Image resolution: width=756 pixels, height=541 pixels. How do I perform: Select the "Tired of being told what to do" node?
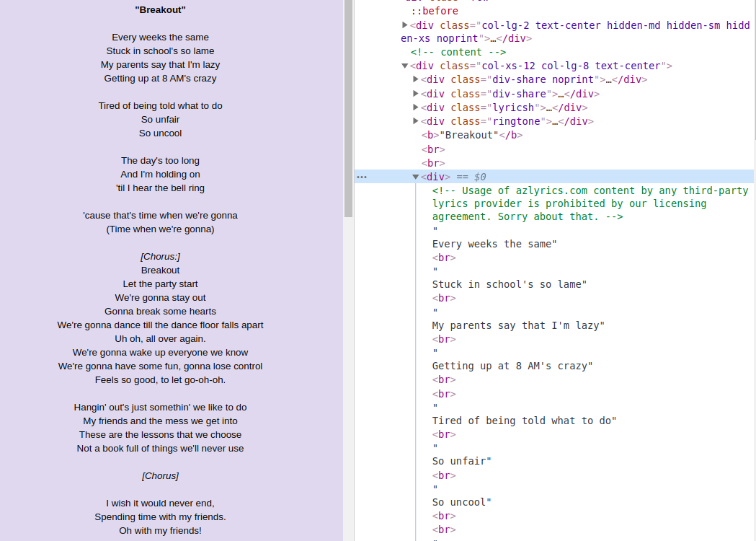coord(524,421)
